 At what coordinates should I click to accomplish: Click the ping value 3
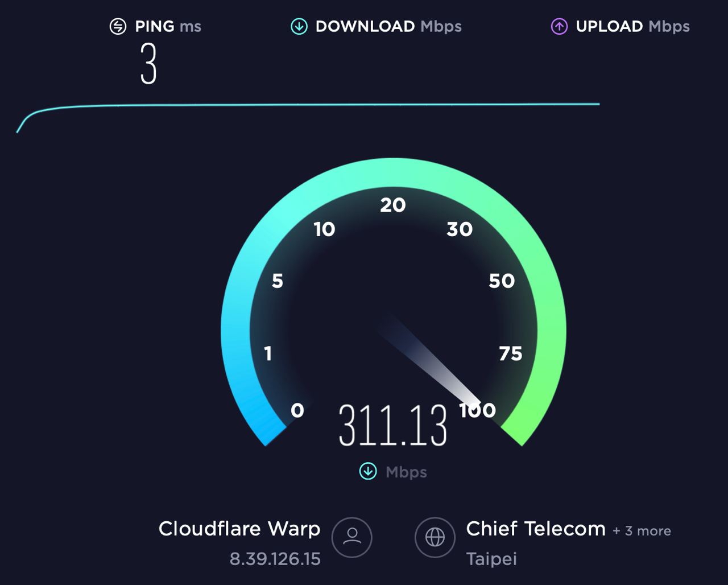tap(148, 64)
